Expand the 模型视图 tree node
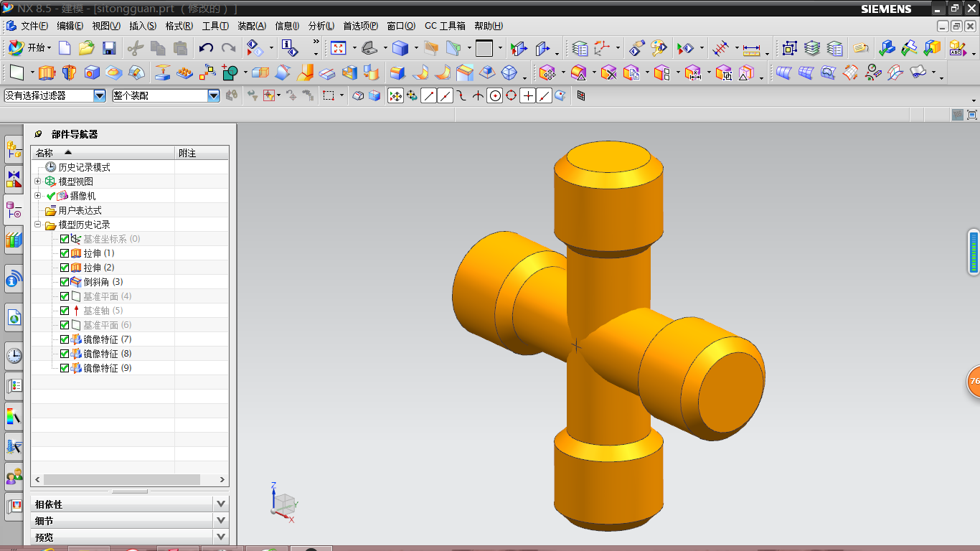The image size is (980, 551). pyautogui.click(x=38, y=182)
